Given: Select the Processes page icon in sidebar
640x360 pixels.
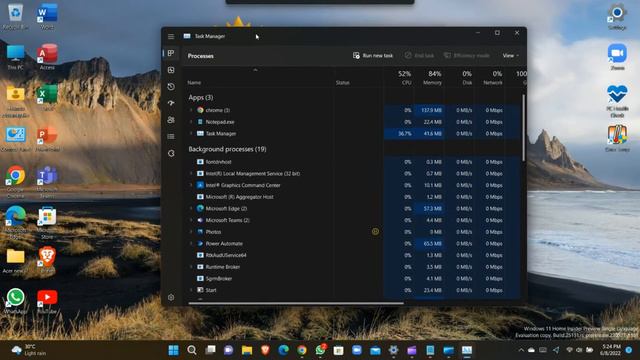Looking at the screenshot, I should pos(171,53).
